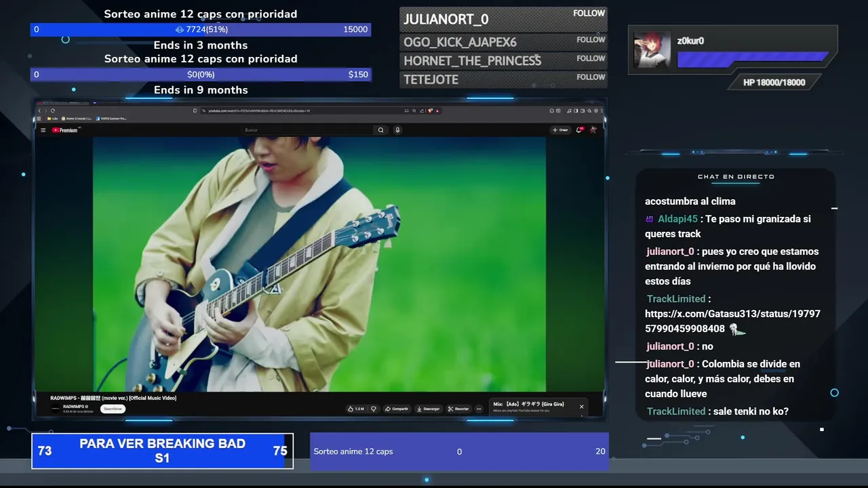868x488 pixels.
Task: Activate YouTube voice search microphone
Action: (x=397, y=130)
